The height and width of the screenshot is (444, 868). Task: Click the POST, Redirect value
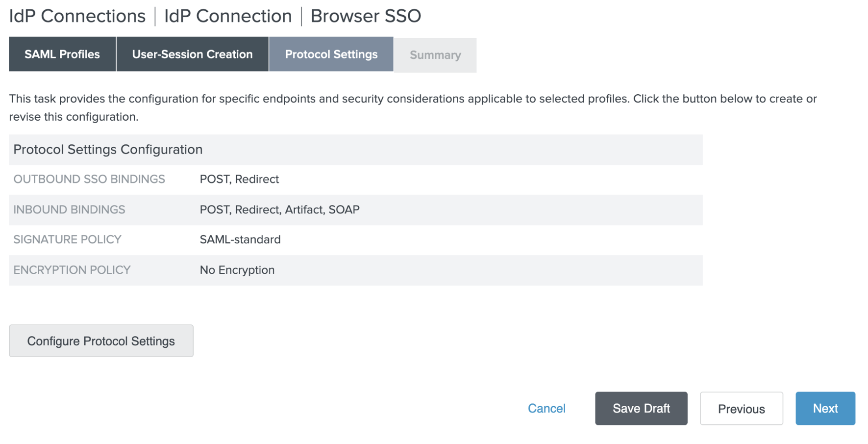(239, 180)
